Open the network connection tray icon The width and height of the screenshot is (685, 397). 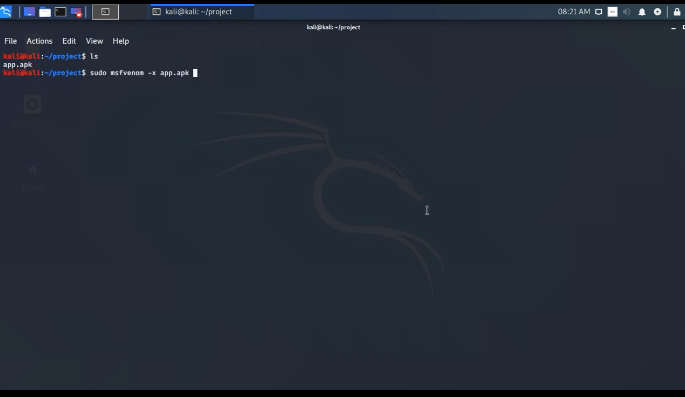(x=599, y=12)
